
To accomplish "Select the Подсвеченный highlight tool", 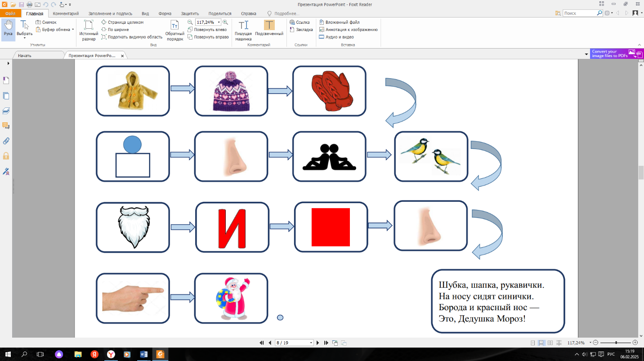I will tap(269, 28).
